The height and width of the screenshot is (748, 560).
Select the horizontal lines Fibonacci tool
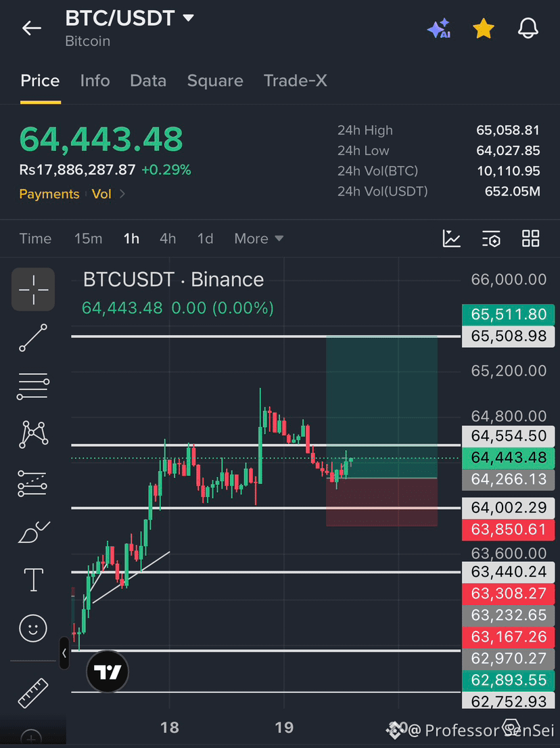33,387
